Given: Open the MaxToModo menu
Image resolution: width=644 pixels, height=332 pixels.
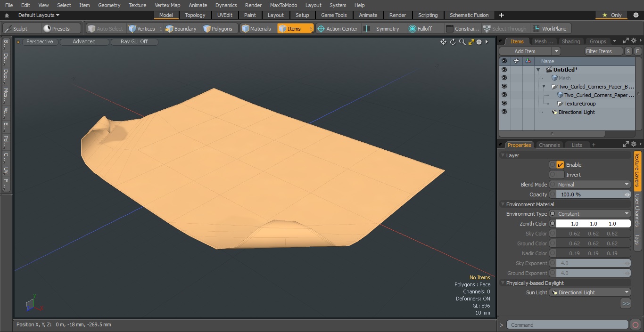Looking at the screenshot, I should (283, 5).
